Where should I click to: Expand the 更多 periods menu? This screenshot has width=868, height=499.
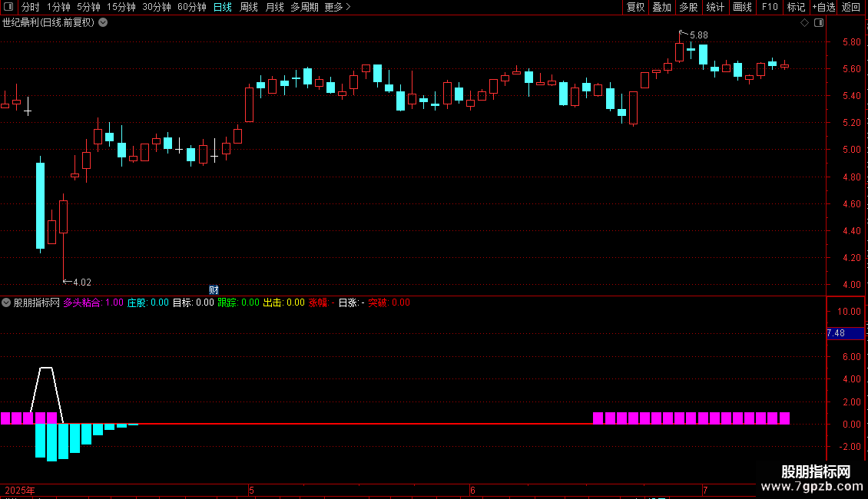coord(338,7)
